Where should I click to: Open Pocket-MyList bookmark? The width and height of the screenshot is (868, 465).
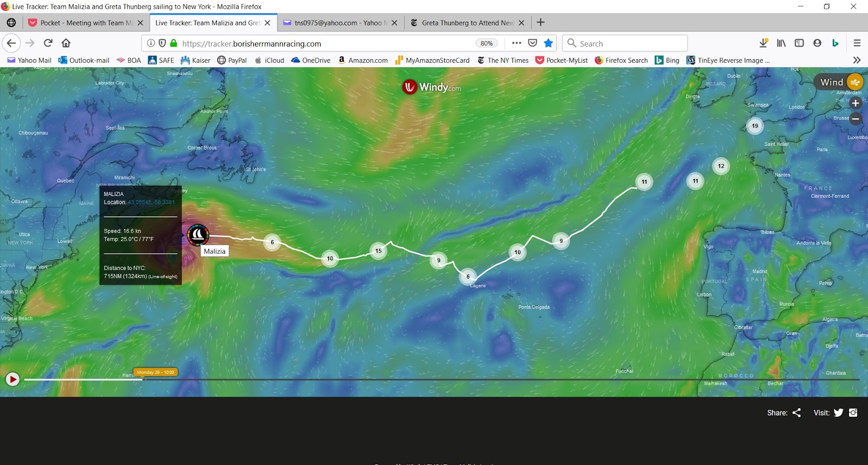(561, 60)
